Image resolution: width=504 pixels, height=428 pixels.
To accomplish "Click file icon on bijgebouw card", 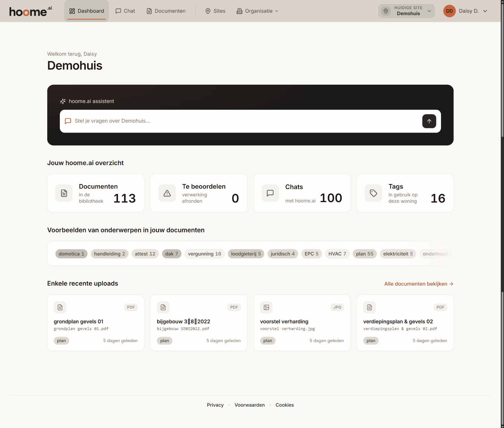I will point(163,307).
